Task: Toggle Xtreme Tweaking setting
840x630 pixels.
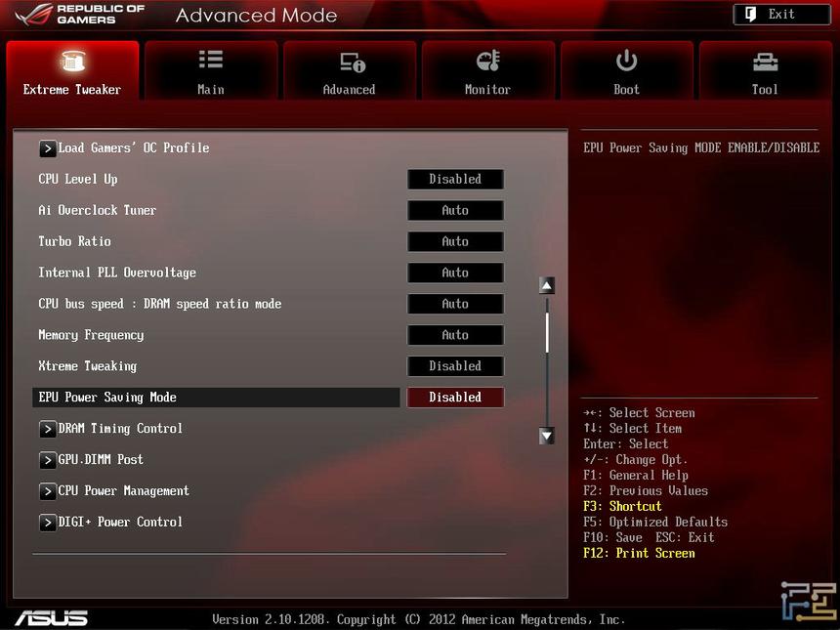Action: pyautogui.click(x=455, y=366)
